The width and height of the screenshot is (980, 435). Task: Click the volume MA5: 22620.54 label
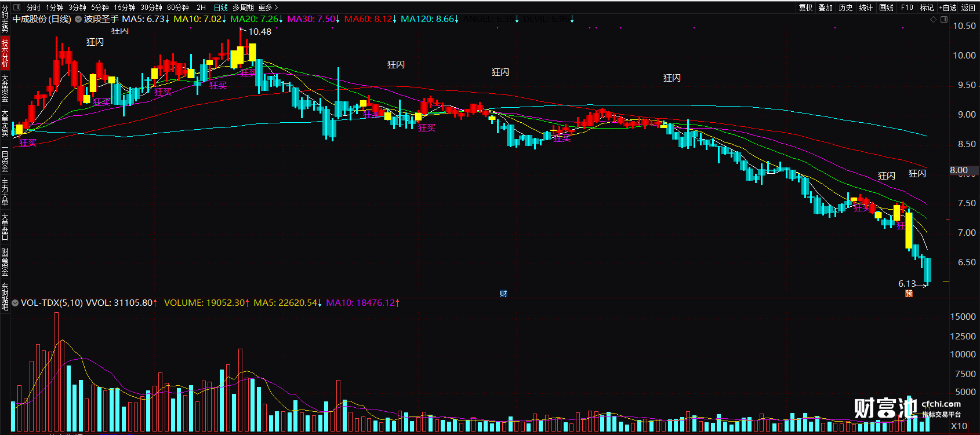click(286, 303)
